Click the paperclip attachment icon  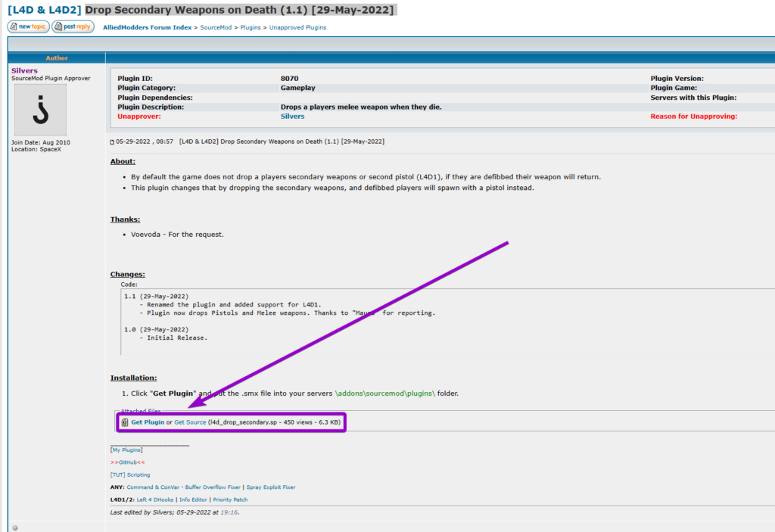coord(125,422)
